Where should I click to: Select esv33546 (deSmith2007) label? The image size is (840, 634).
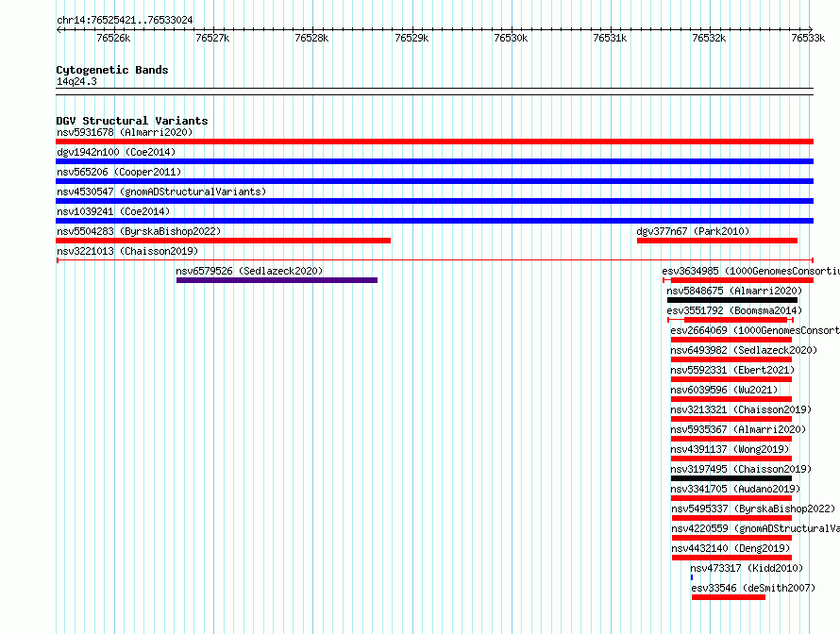tap(753, 588)
